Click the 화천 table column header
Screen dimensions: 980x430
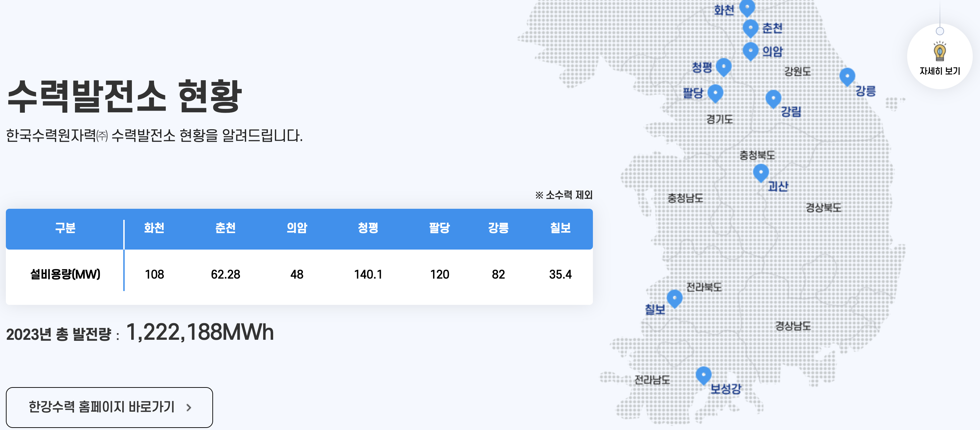click(154, 228)
